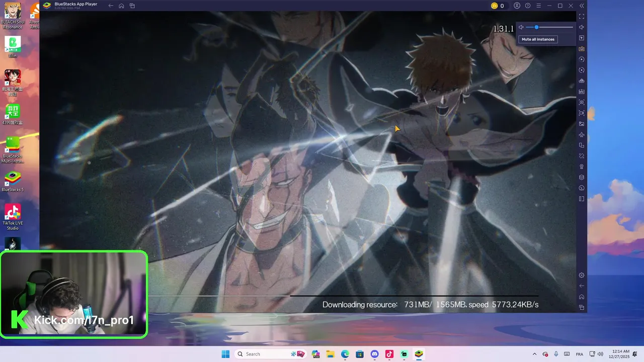This screenshot has width=644, height=362.
Task: Show hidden system tray icons chevron
Action: 534,354
